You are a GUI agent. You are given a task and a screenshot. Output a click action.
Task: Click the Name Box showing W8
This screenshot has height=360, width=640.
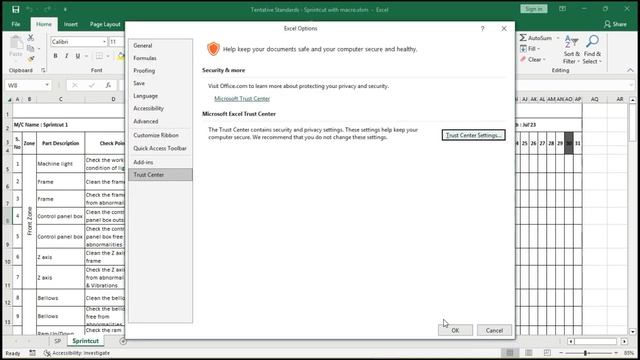[24, 85]
